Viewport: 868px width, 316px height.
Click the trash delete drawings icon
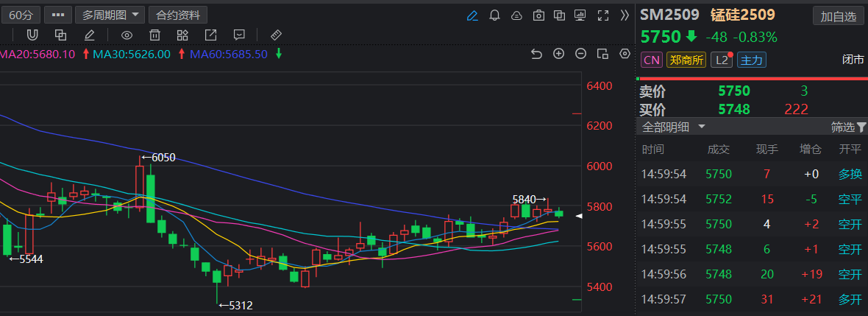[x=155, y=35]
